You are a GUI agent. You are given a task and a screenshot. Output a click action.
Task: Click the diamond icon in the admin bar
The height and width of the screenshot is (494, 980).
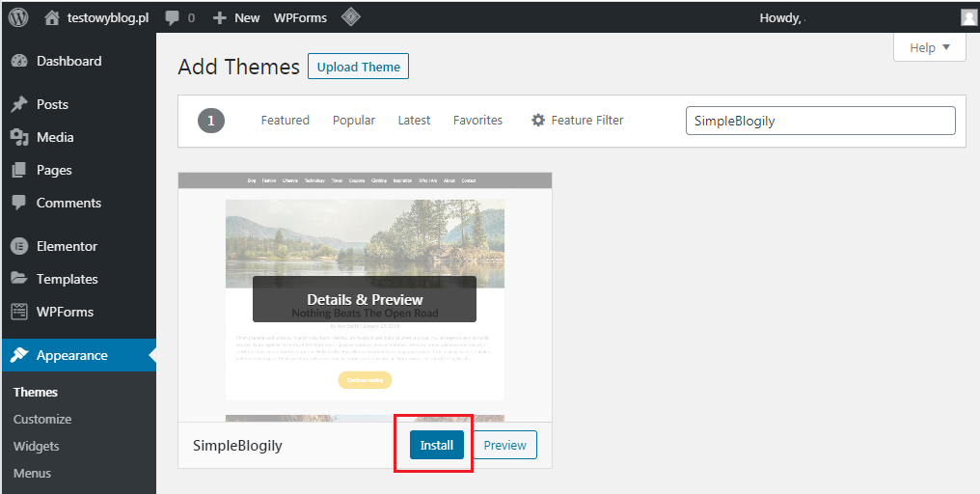pos(351,17)
